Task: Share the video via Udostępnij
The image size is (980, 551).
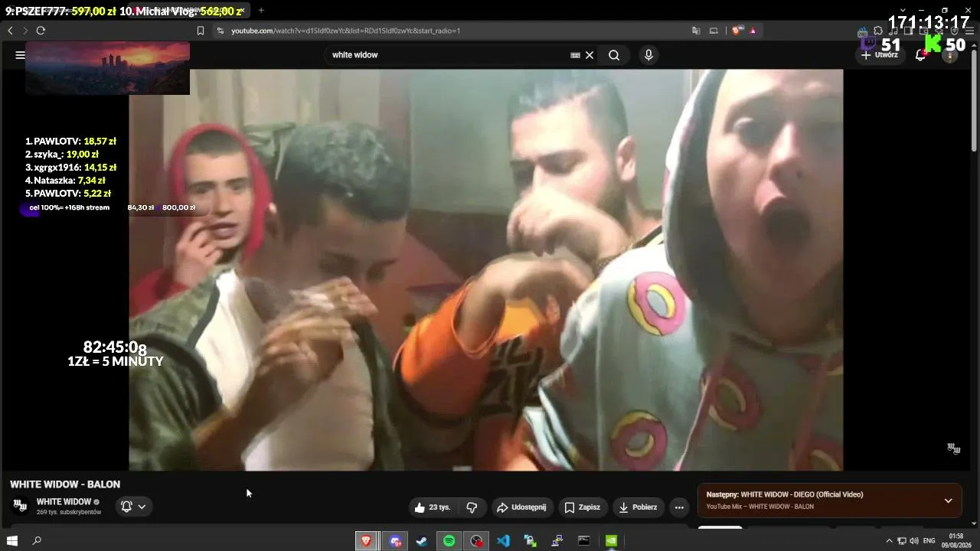Action: click(x=521, y=507)
